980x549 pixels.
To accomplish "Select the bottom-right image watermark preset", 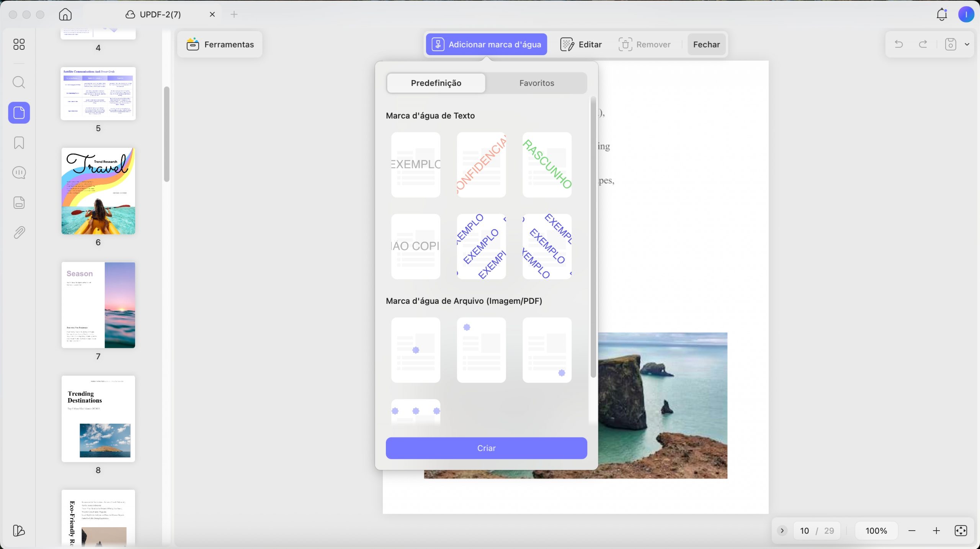I will point(547,350).
